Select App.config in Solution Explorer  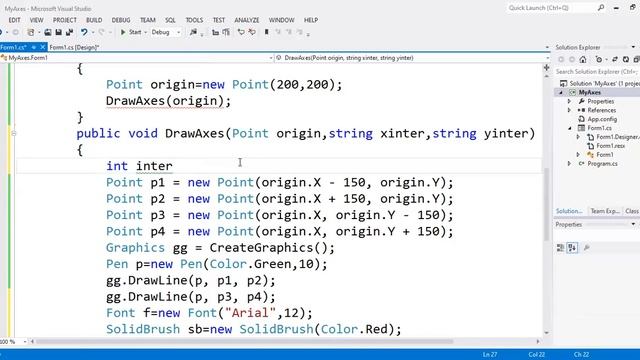tap(602, 119)
